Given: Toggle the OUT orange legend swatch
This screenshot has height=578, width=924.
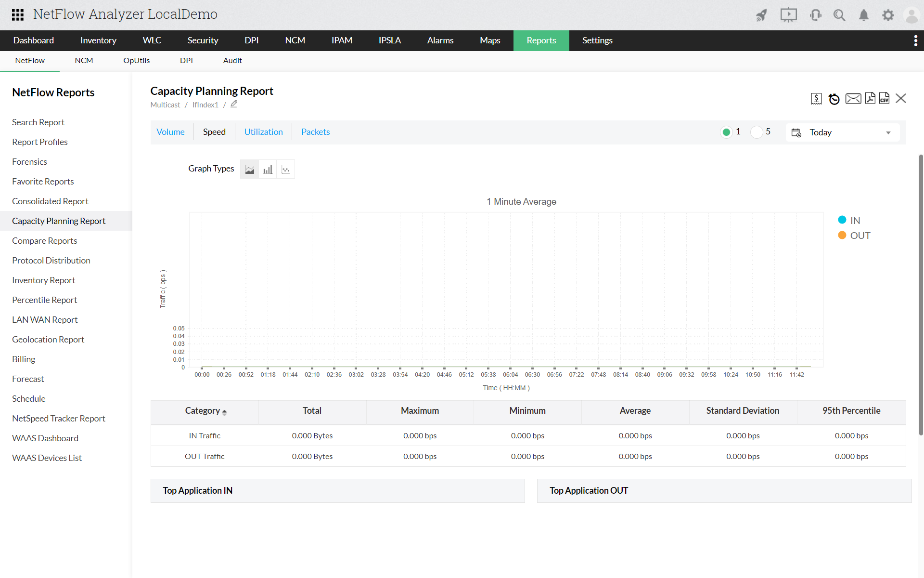Looking at the screenshot, I should coord(842,235).
